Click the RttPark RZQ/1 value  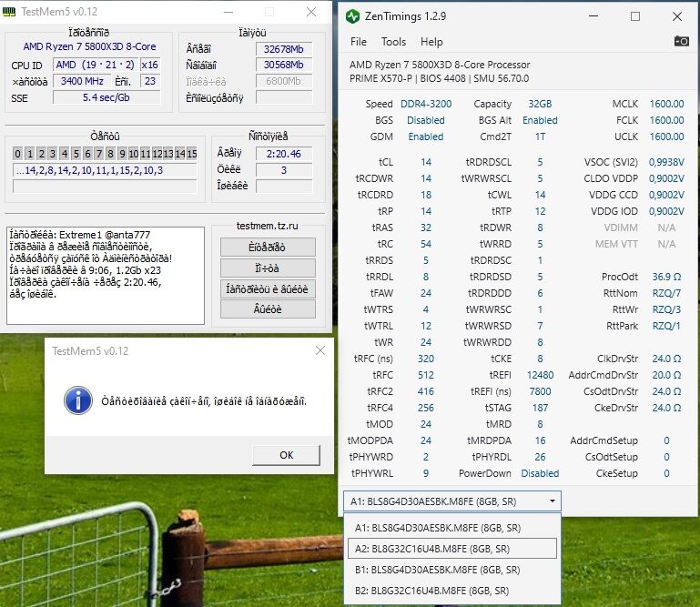click(x=666, y=326)
